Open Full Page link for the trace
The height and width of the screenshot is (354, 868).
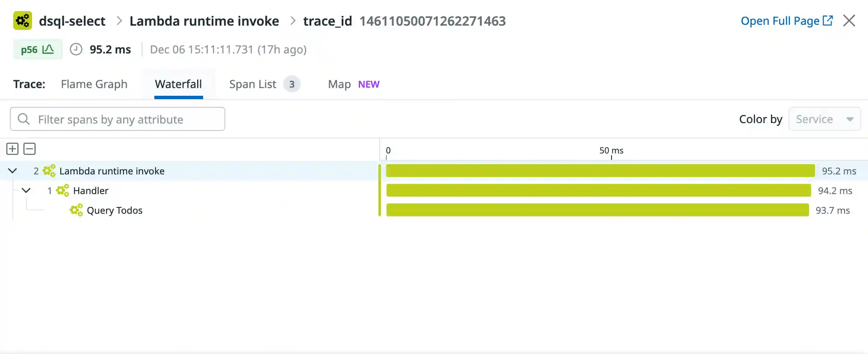click(786, 21)
